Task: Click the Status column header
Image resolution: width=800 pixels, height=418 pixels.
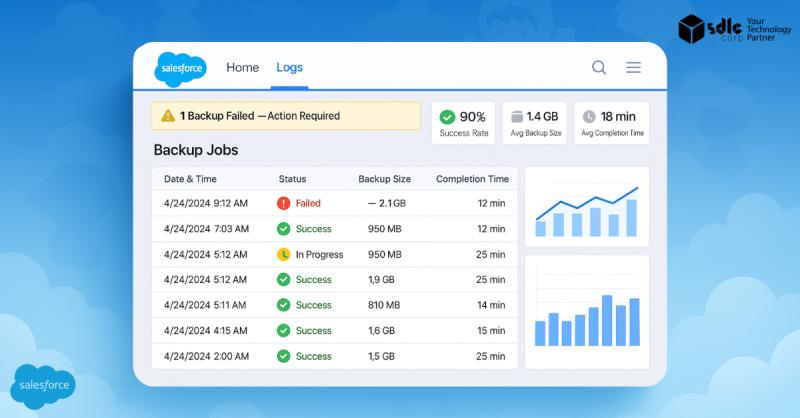Action: click(292, 179)
